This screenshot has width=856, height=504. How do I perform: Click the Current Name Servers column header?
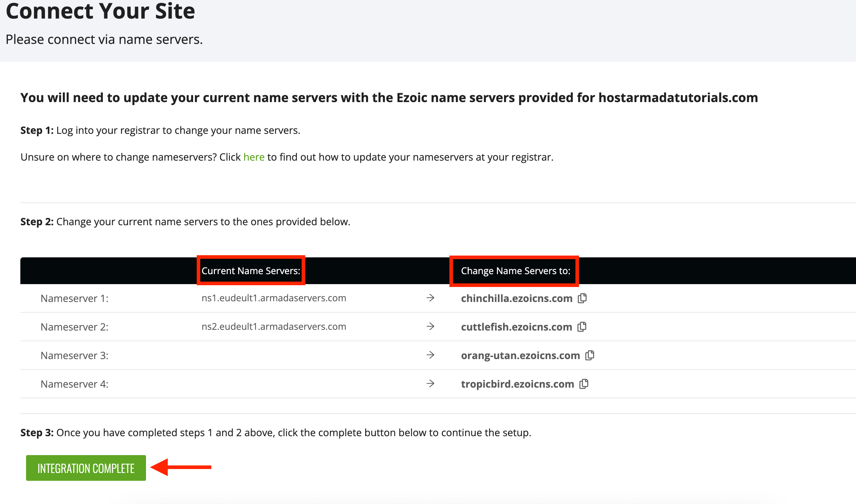[x=251, y=271]
